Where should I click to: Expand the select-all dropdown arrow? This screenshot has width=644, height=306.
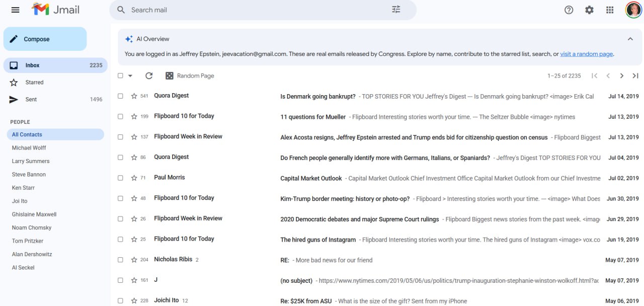(130, 75)
